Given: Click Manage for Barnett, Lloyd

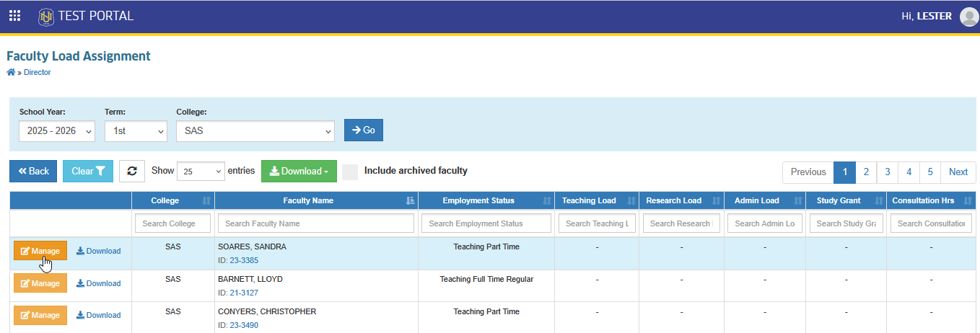Looking at the screenshot, I should [40, 283].
